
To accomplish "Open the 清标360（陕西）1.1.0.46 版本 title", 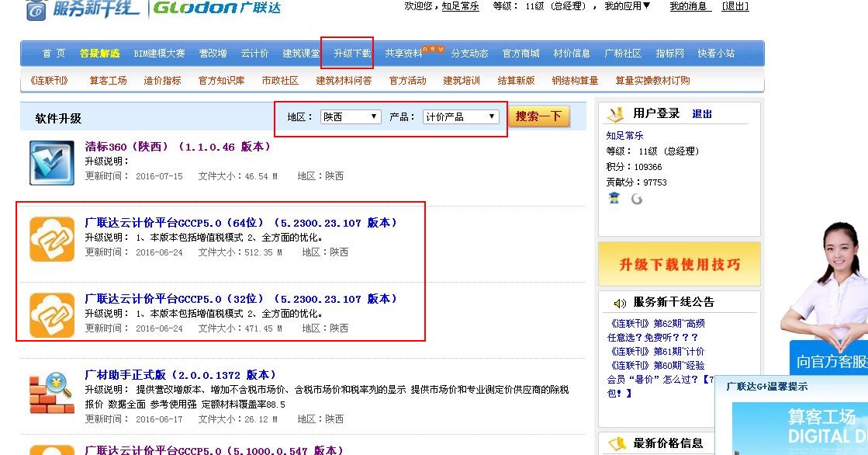I will (178, 147).
